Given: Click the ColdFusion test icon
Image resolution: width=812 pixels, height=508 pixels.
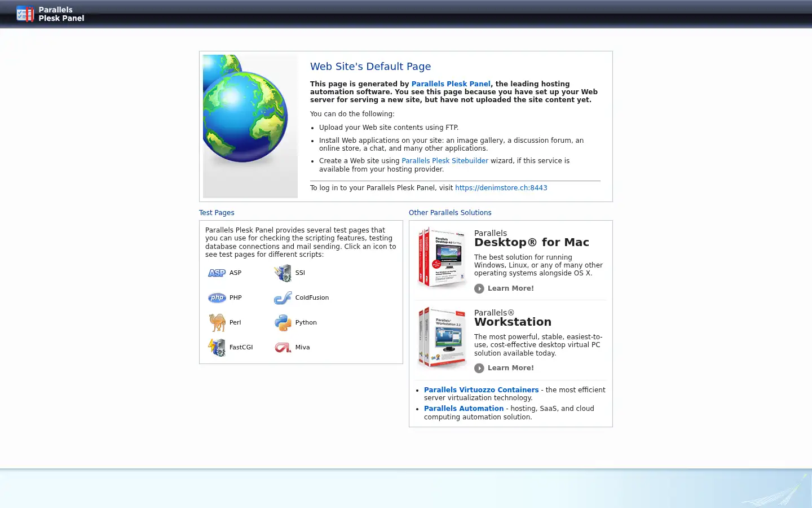Looking at the screenshot, I should pos(283,298).
